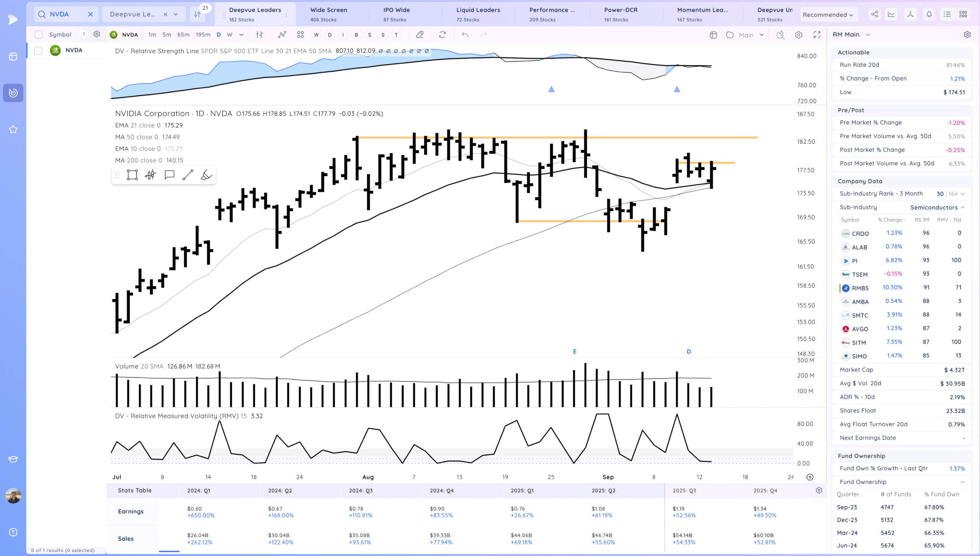Toggle the W marker circle button

click(317, 35)
